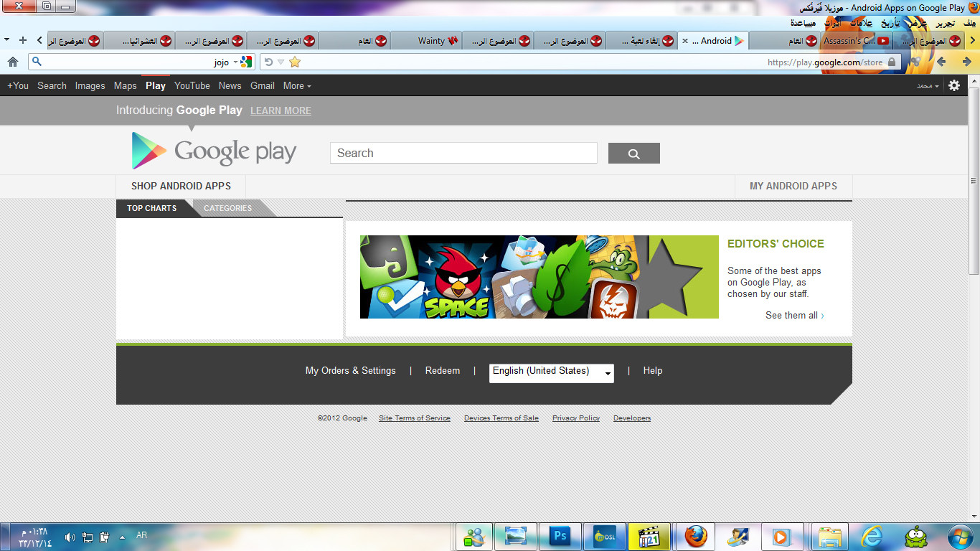Switch to the Assassin's C... tab
Viewport: 980px width, 551px height.
pos(857,41)
